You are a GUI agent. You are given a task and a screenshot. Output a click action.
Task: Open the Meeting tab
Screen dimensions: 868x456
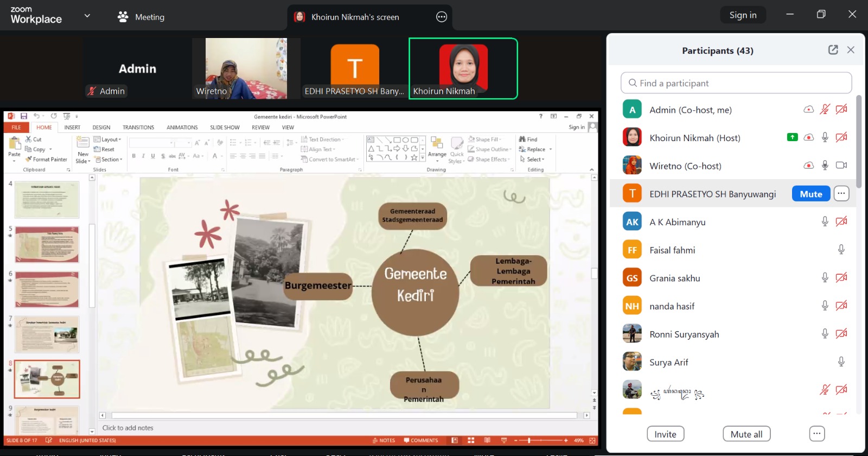[x=141, y=17]
